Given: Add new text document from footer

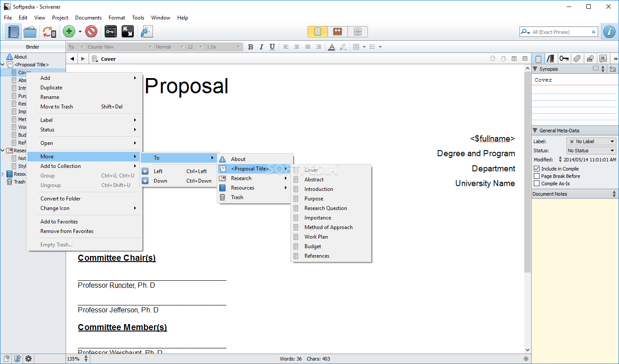Looking at the screenshot, I should [6, 359].
